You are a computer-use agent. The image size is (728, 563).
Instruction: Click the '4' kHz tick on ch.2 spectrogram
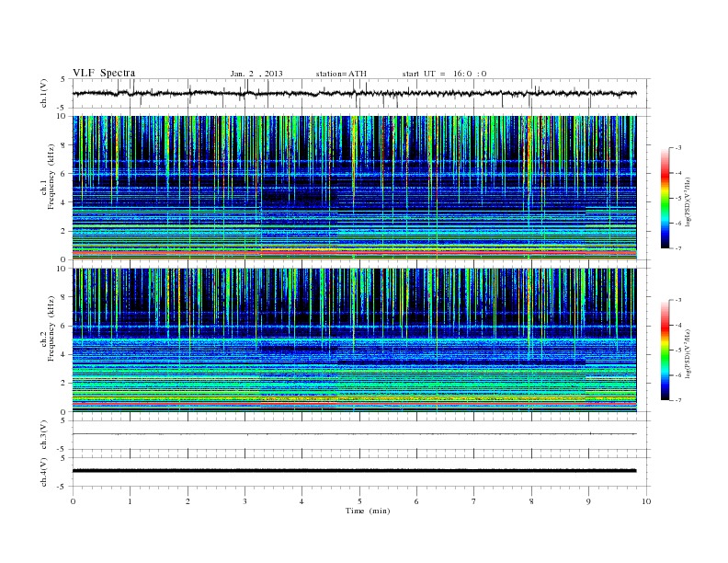pyautogui.click(x=63, y=354)
